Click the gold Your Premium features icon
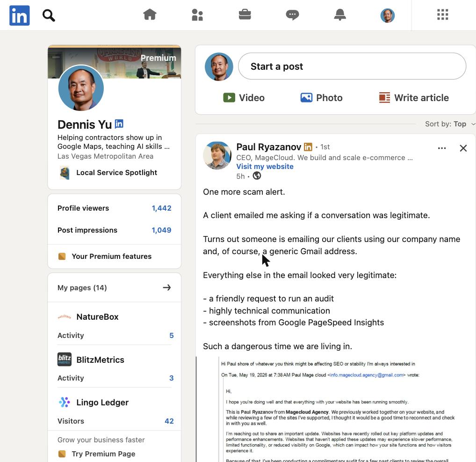 tap(62, 256)
